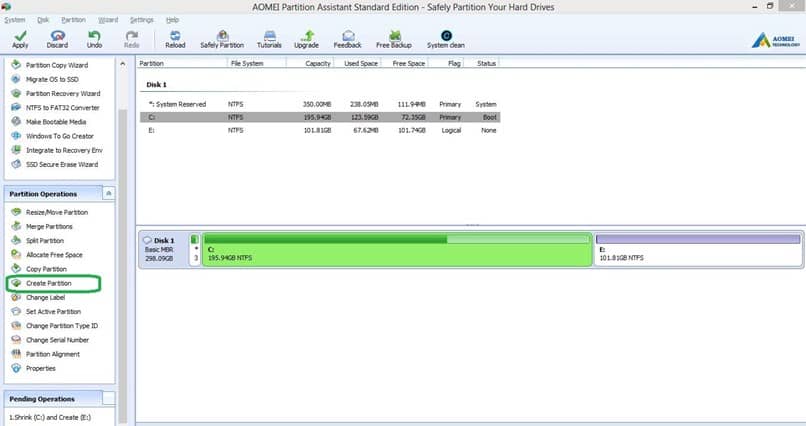Select the C: 195.94GB NTFS disk bar
This screenshot has height=426, width=806.
click(397, 249)
